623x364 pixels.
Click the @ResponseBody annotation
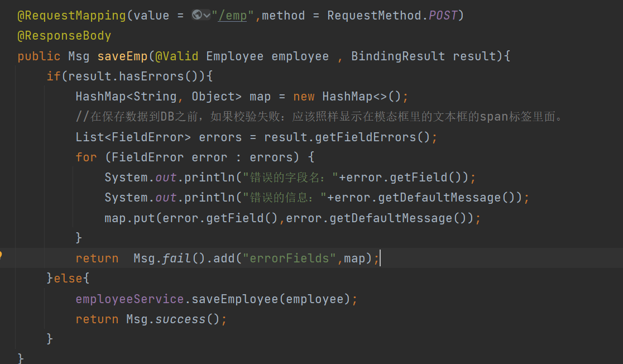[x=64, y=36]
